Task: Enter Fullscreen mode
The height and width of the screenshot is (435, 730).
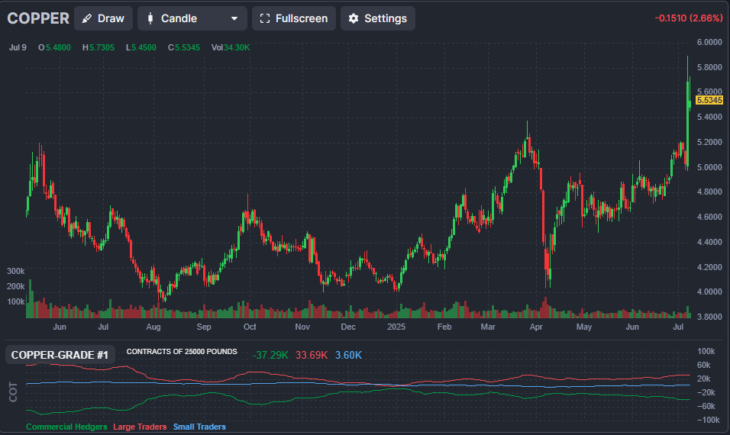Action: [294, 19]
